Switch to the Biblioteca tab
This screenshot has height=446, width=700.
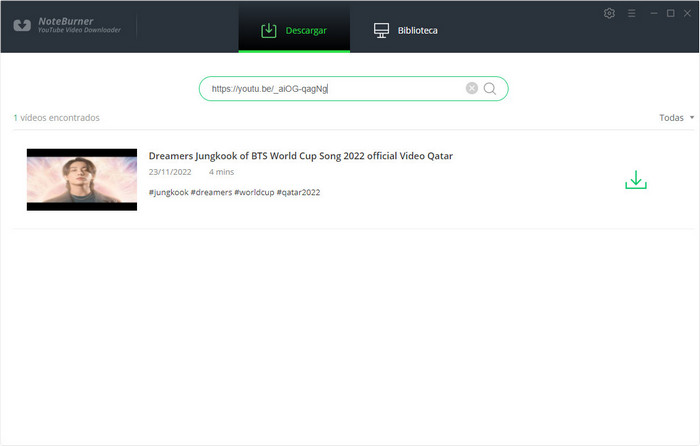(x=405, y=30)
